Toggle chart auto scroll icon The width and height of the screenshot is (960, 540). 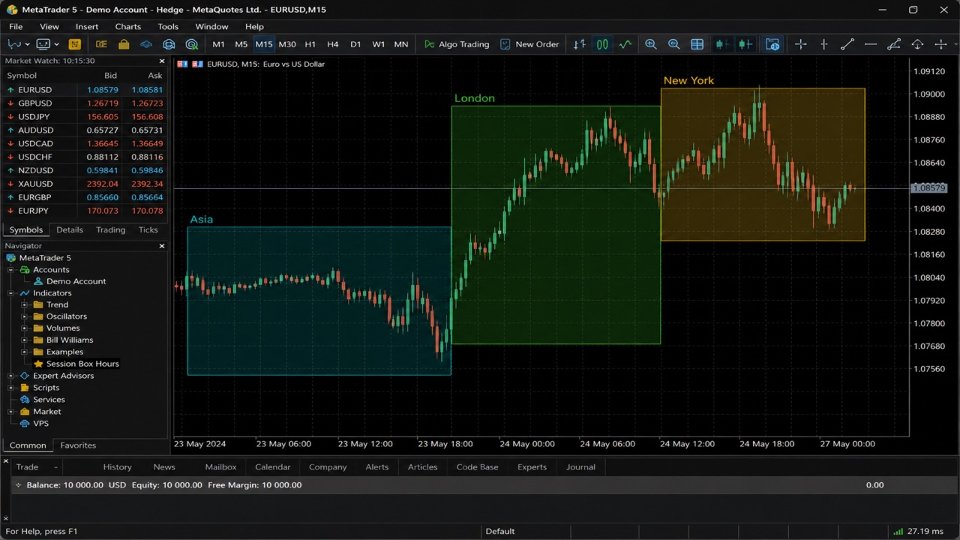(x=722, y=44)
